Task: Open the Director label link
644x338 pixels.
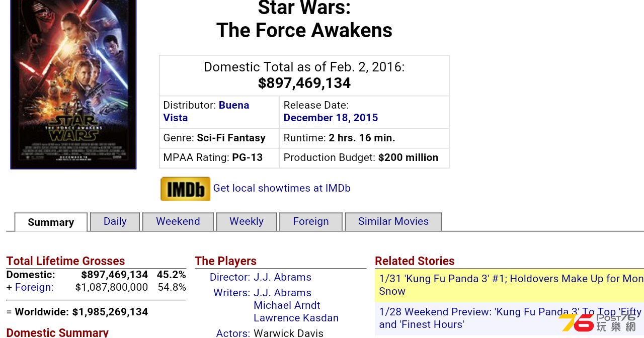Action: (230, 277)
